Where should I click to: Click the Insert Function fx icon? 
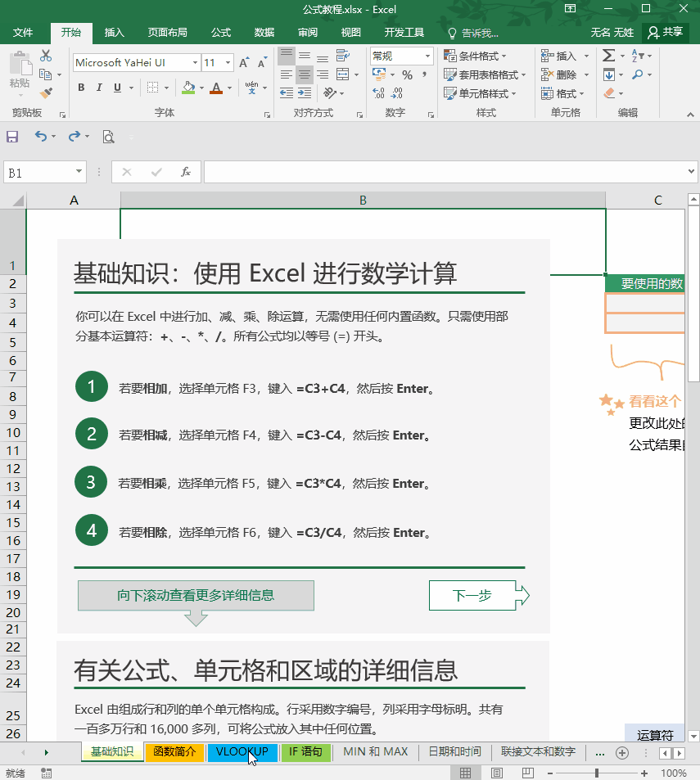(186, 172)
